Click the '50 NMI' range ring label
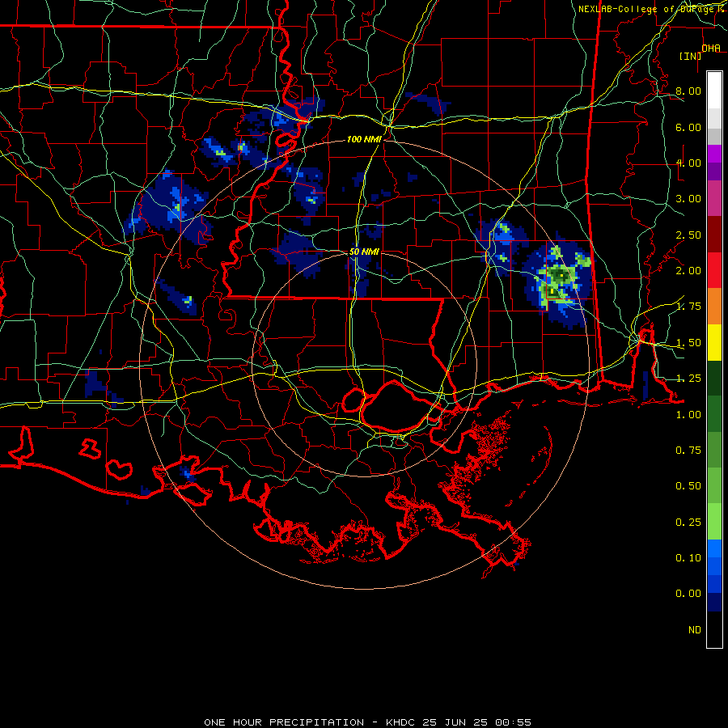 pyautogui.click(x=364, y=252)
